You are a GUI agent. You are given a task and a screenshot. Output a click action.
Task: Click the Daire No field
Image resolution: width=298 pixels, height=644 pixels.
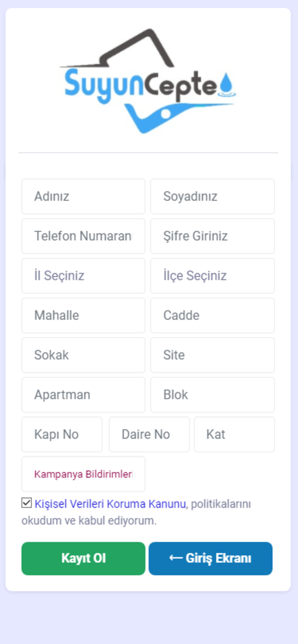coord(149,435)
